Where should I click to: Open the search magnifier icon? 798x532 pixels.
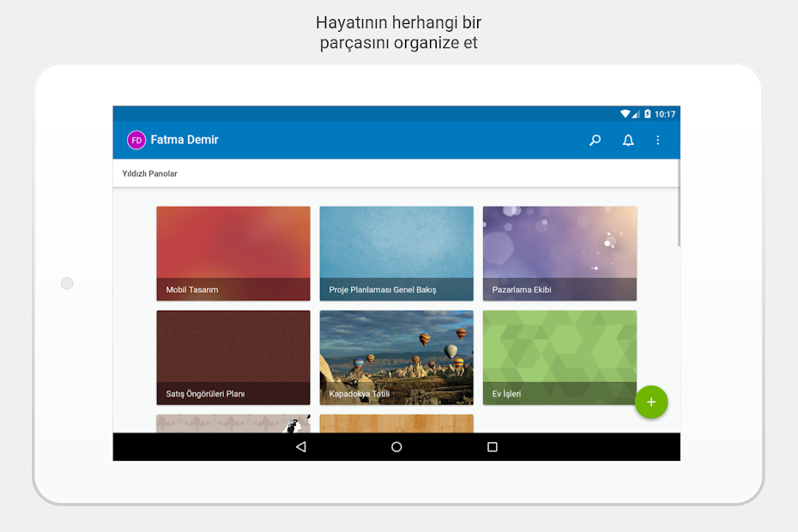point(595,140)
